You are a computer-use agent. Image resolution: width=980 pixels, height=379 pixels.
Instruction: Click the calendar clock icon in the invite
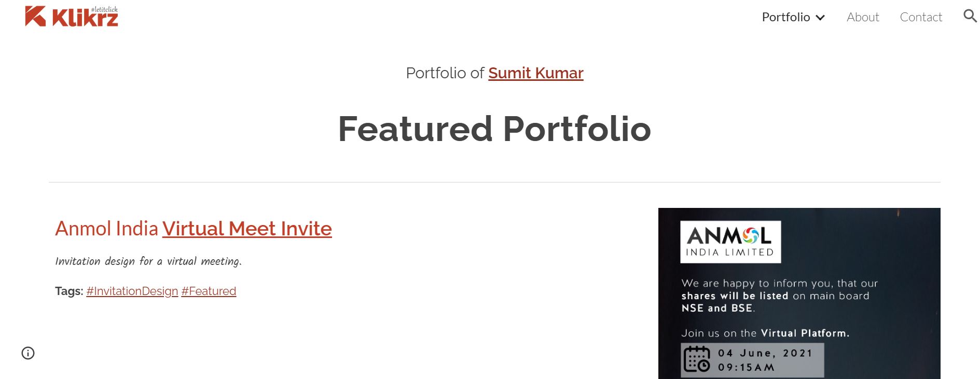tap(696, 359)
